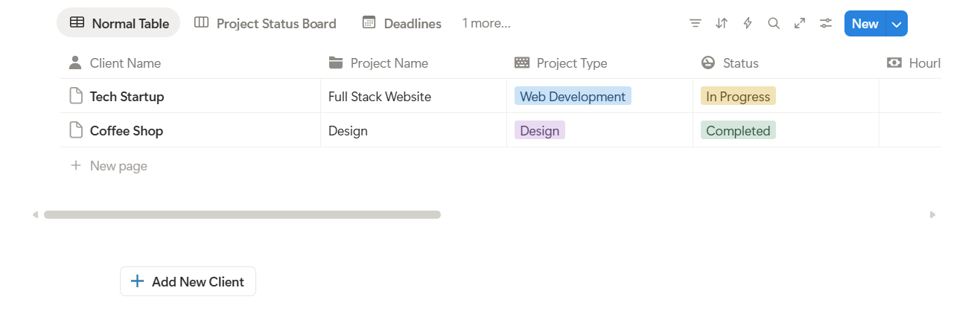Click the In Progress status tag
This screenshot has width=980, height=314.
tap(738, 97)
